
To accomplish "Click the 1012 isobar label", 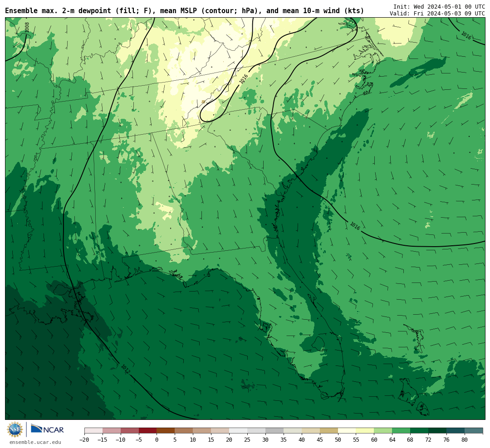I will (x=125, y=369).
